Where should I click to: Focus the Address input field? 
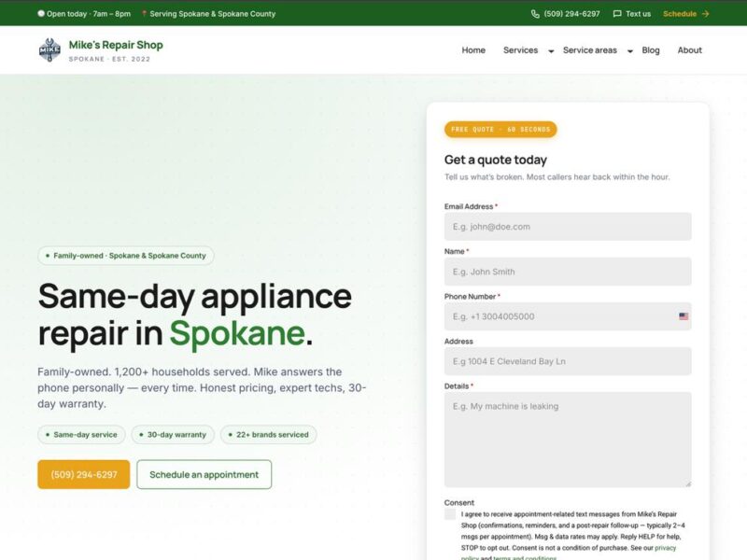568,361
